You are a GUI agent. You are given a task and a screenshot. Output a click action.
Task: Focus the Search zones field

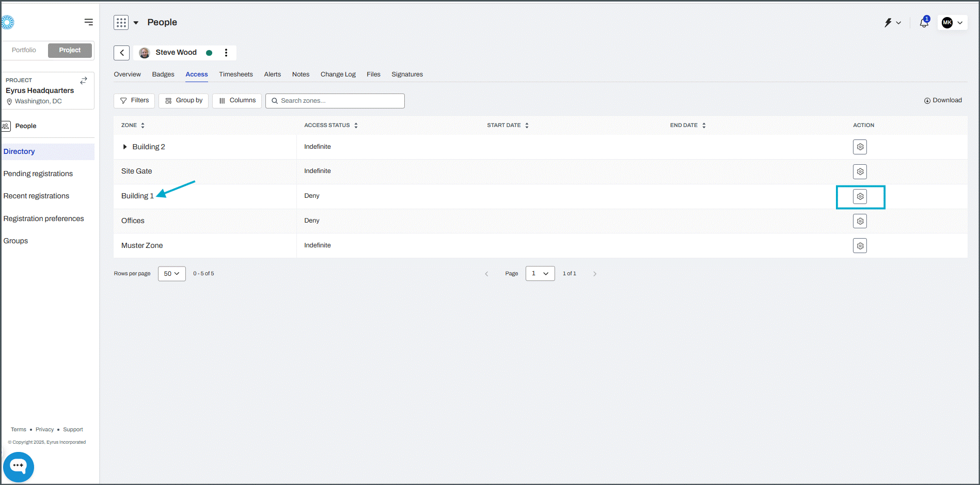point(335,101)
